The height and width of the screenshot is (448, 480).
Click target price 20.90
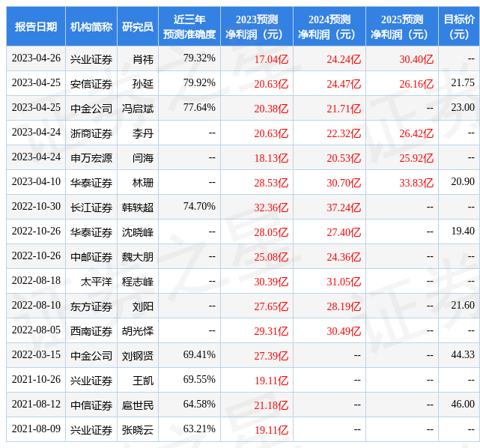463,182
